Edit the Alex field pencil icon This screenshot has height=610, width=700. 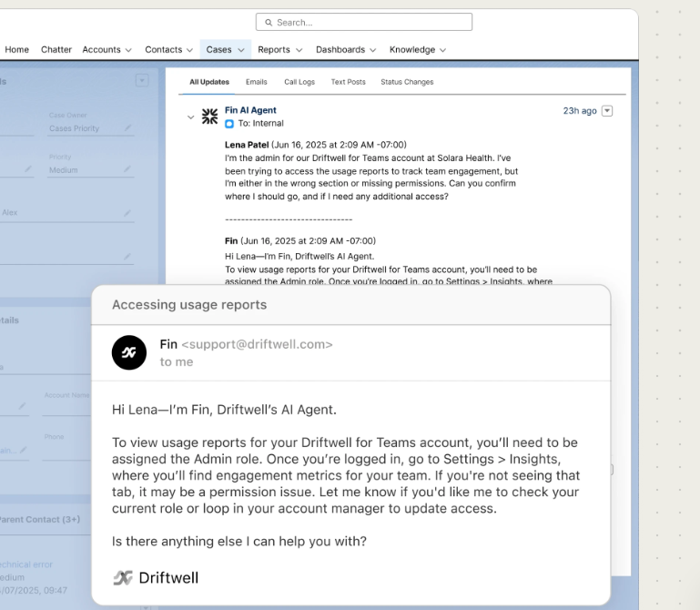127,213
